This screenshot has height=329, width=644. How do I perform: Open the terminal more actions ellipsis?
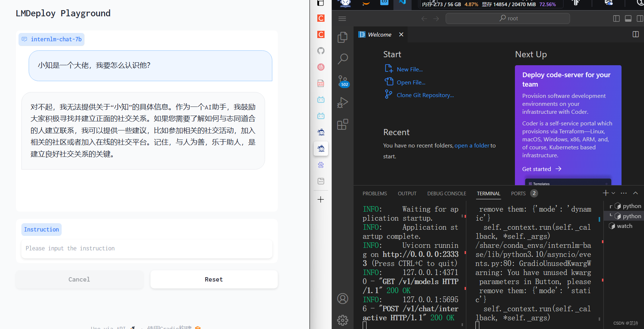coord(624,193)
